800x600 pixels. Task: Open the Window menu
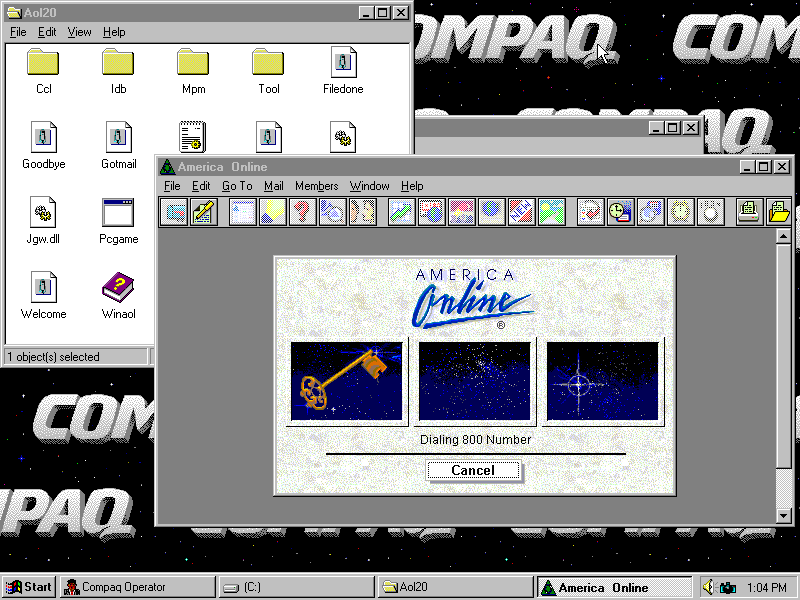click(369, 186)
